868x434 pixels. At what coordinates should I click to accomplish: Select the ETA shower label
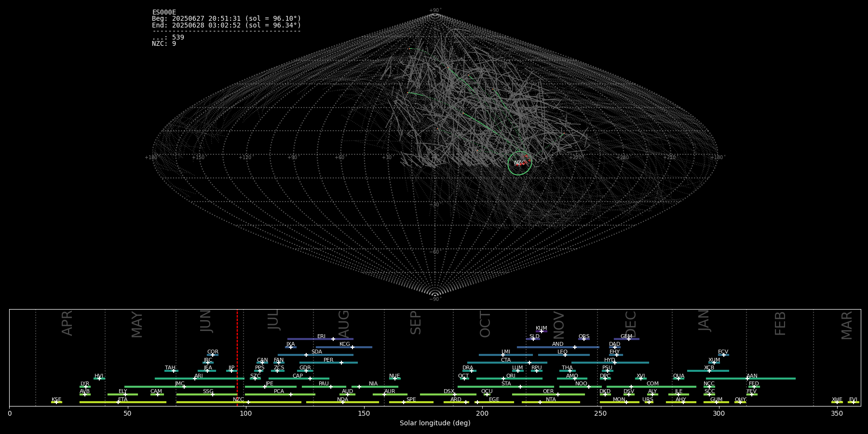[123, 400]
